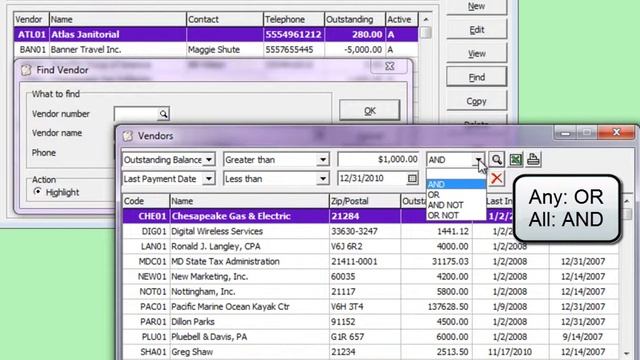Click the 11/17/2010 date cell
The image size is (640, 360).
point(510,352)
